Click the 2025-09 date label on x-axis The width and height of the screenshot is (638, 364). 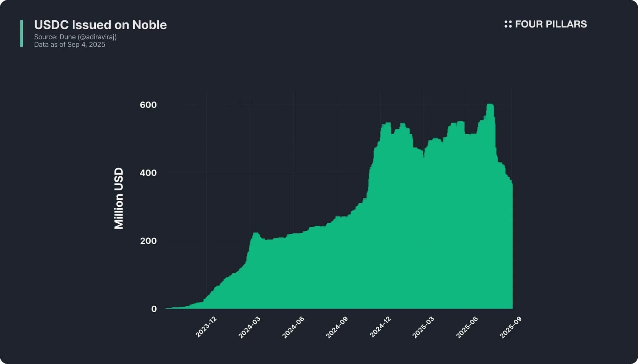[511, 328]
